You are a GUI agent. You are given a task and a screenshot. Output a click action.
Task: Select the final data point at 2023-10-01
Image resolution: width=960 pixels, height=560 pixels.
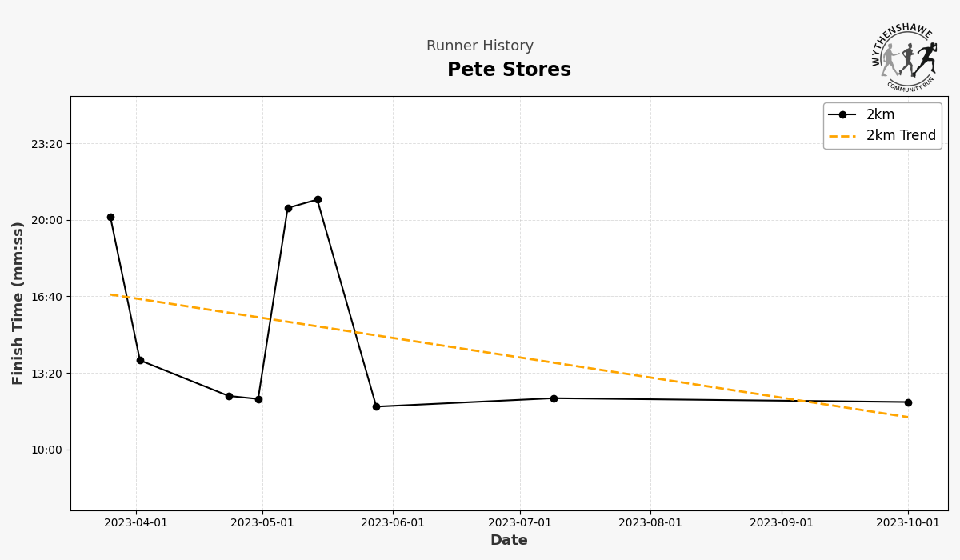[908, 402]
